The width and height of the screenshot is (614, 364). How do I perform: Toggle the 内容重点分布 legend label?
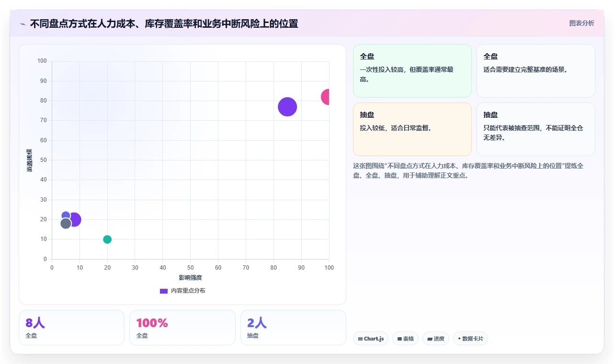(188, 291)
